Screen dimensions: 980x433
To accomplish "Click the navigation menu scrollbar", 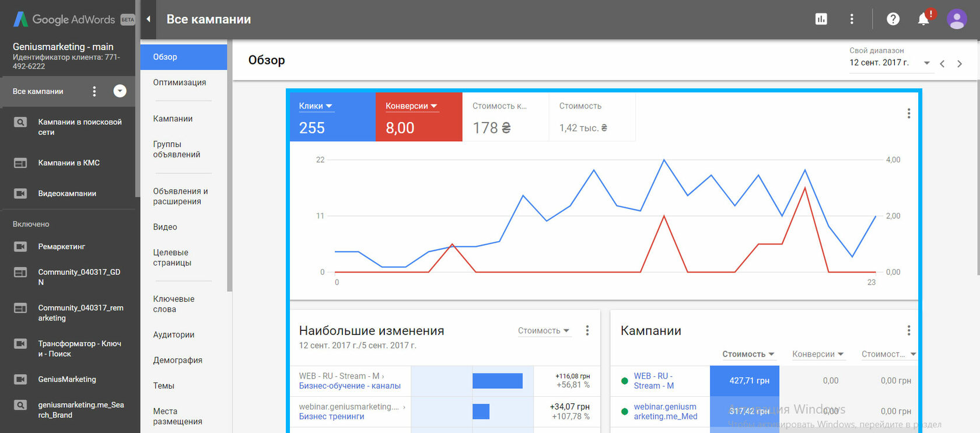I will [230, 166].
